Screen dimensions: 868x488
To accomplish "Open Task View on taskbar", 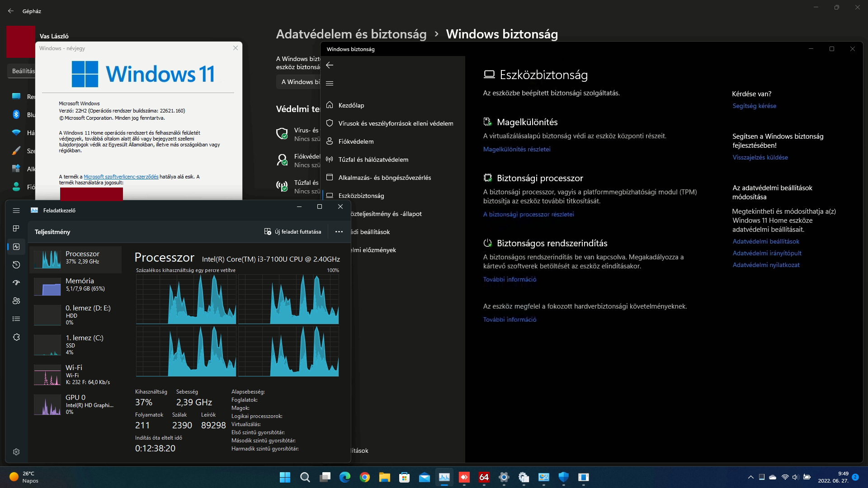I will tap(325, 477).
